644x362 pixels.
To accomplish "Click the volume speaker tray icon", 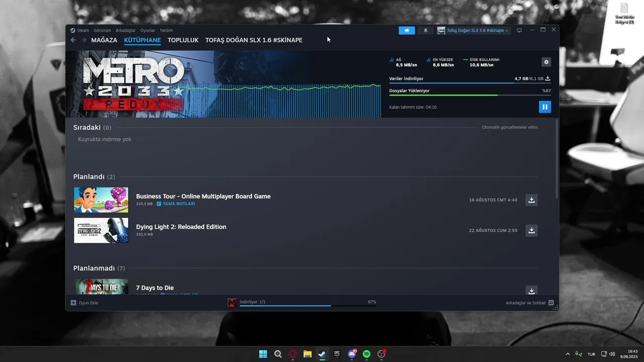I will (612, 354).
